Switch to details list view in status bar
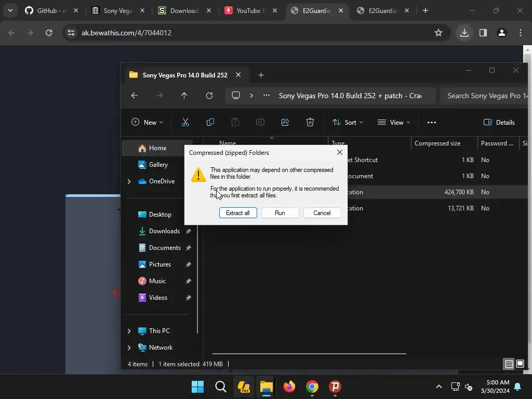 [x=509, y=364]
